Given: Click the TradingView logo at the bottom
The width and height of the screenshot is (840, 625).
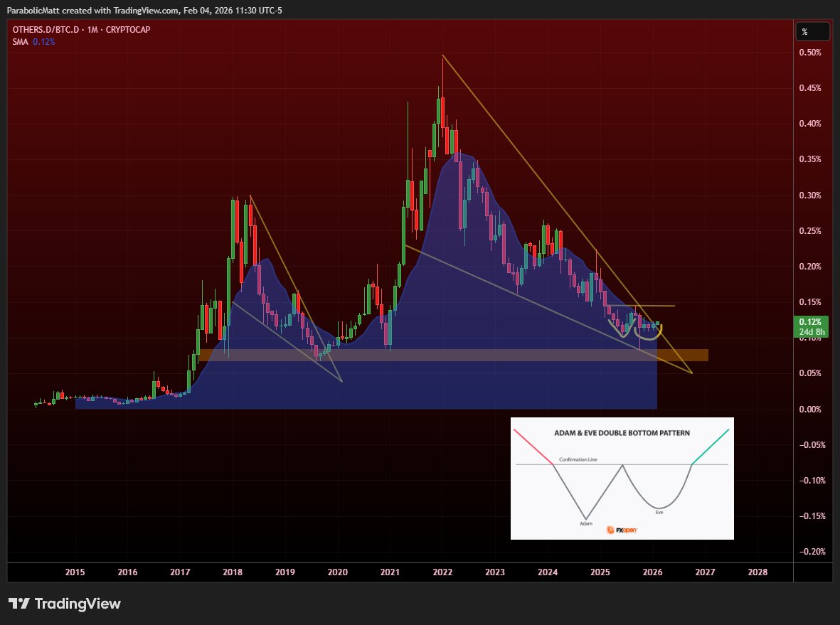Looking at the screenshot, I should point(65,604).
